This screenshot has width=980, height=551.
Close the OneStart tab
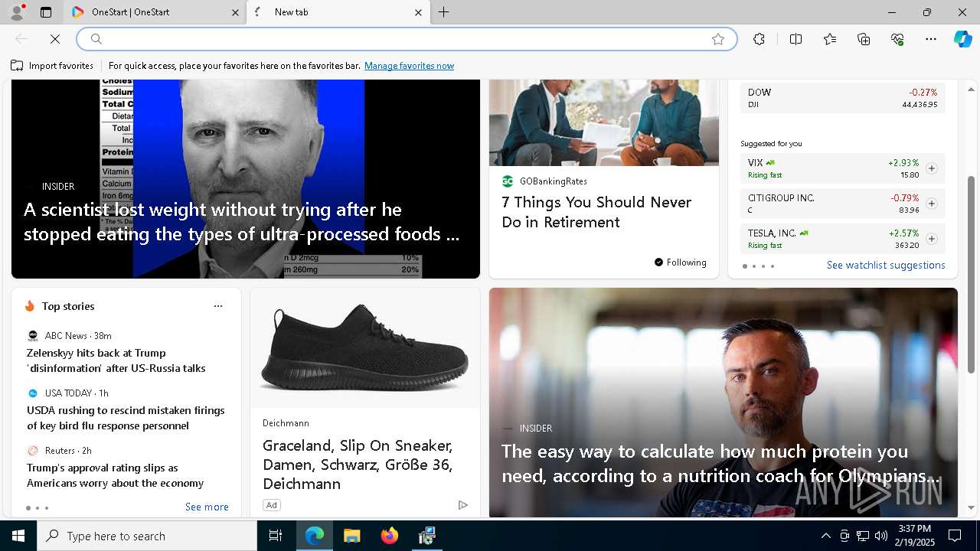235,12
